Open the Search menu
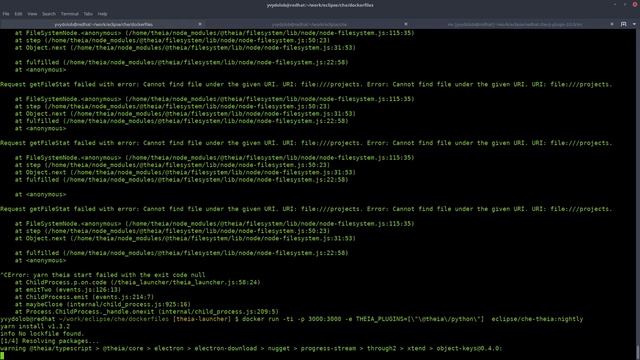 coord(49,14)
